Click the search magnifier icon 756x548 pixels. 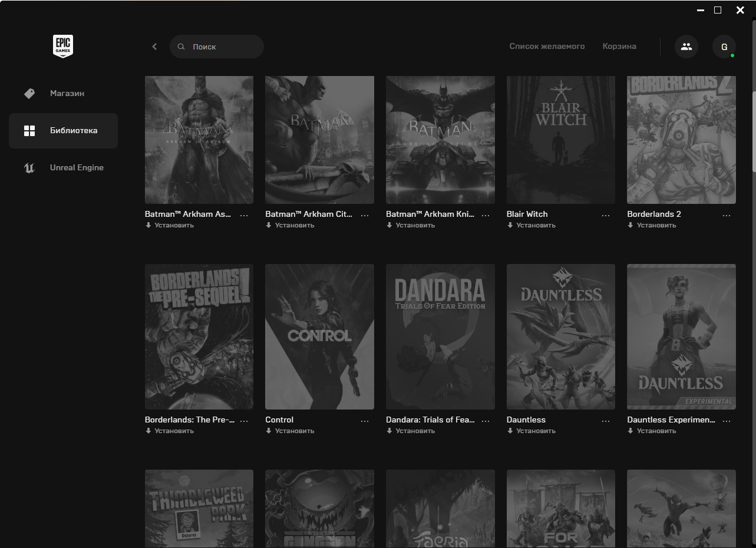pyautogui.click(x=181, y=47)
